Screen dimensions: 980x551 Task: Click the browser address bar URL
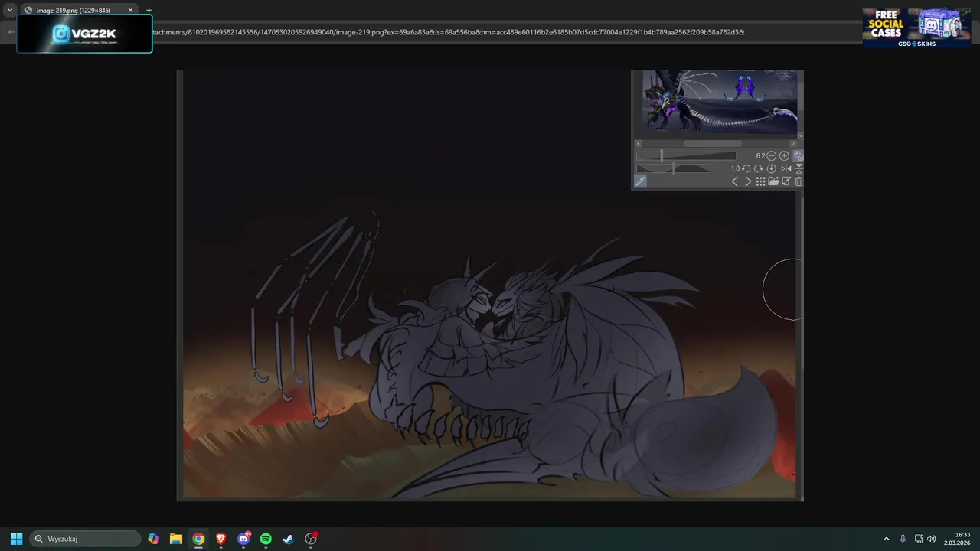[448, 32]
